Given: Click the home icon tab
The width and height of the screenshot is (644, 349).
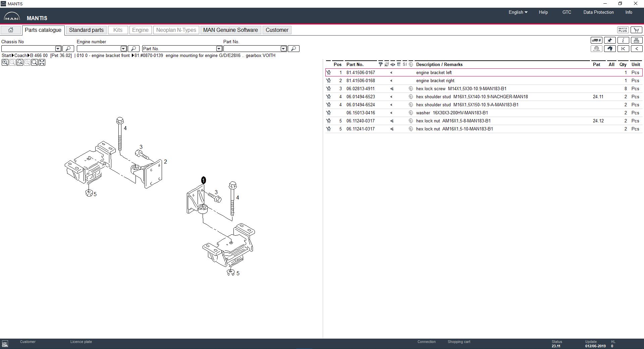Looking at the screenshot, I should point(11,30).
